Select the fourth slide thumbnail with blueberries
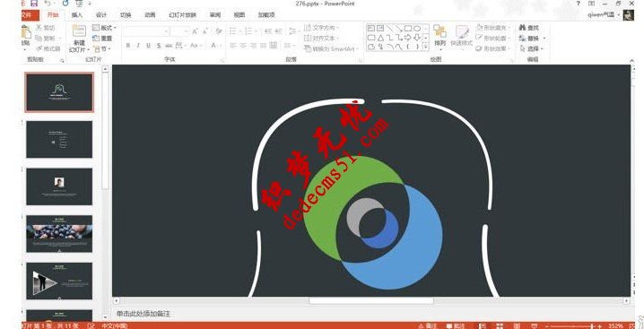Viewport: 644px width, 329px height. coord(59,234)
